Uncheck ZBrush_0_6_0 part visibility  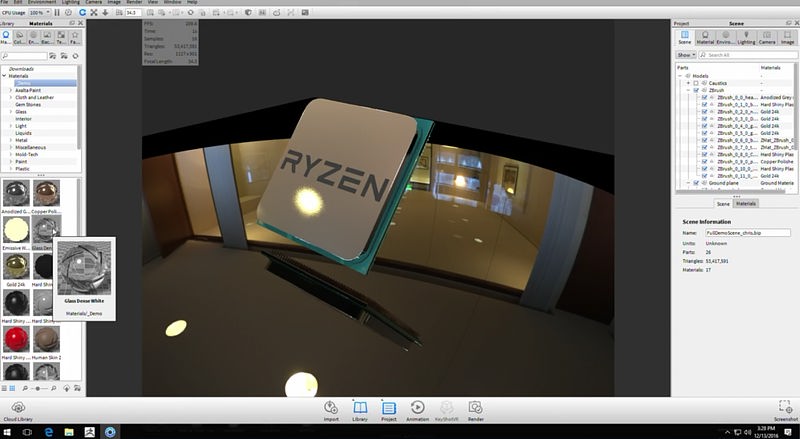[x=704, y=140]
